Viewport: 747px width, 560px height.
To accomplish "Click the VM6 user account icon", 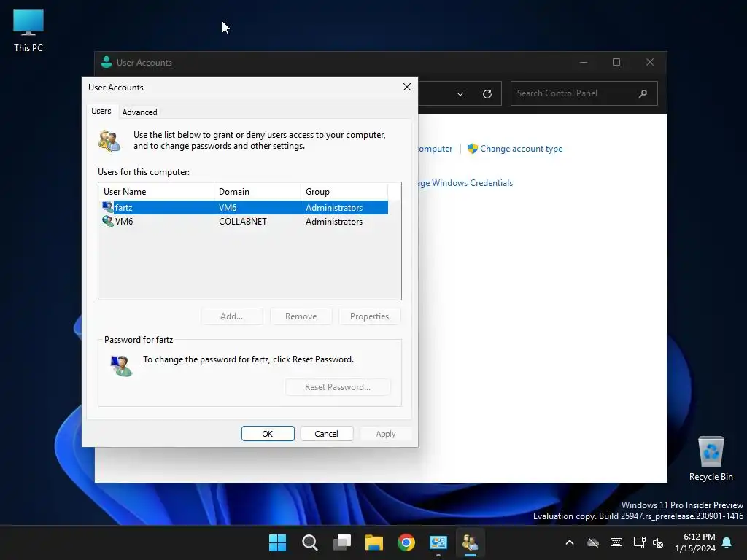I will 108,222.
